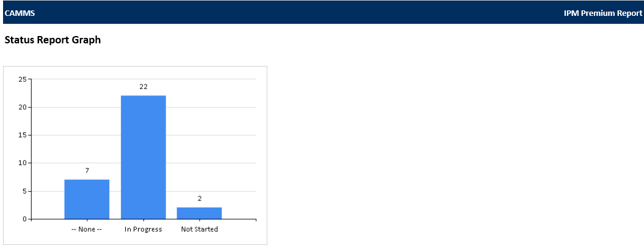Screen dimensions: 644x251
Task: Click the dark blue header banner
Action: pyautogui.click(x=322, y=12)
